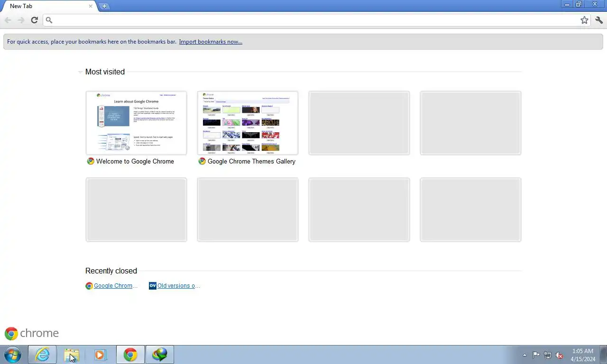Open Google Chrome Themes Gallery thumbnail
This screenshot has height=364, width=607.
[x=248, y=123]
